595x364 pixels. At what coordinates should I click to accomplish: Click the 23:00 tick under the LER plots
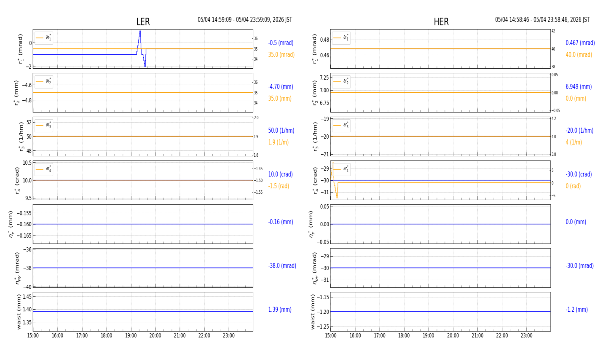tap(229, 336)
